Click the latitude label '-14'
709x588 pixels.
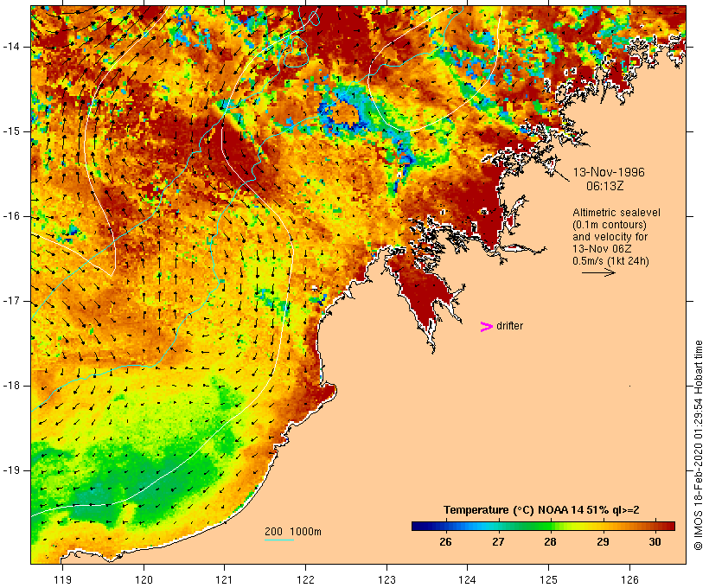(11, 47)
